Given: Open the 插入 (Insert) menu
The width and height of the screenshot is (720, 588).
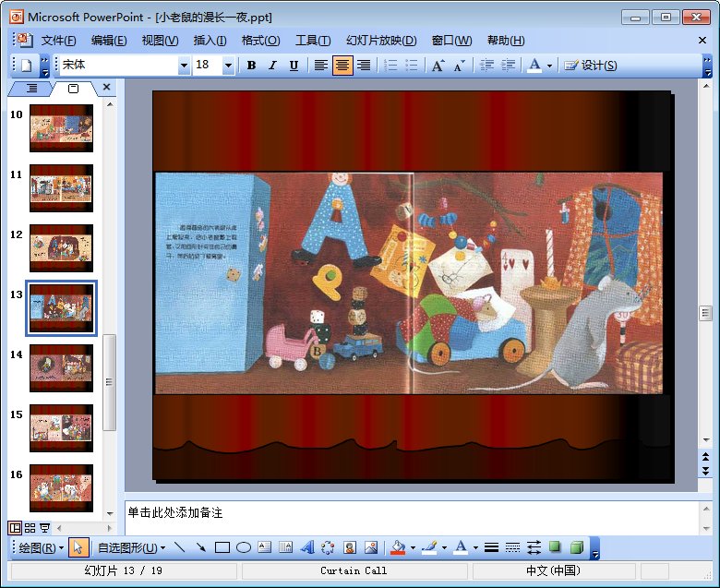Looking at the screenshot, I should [210, 41].
